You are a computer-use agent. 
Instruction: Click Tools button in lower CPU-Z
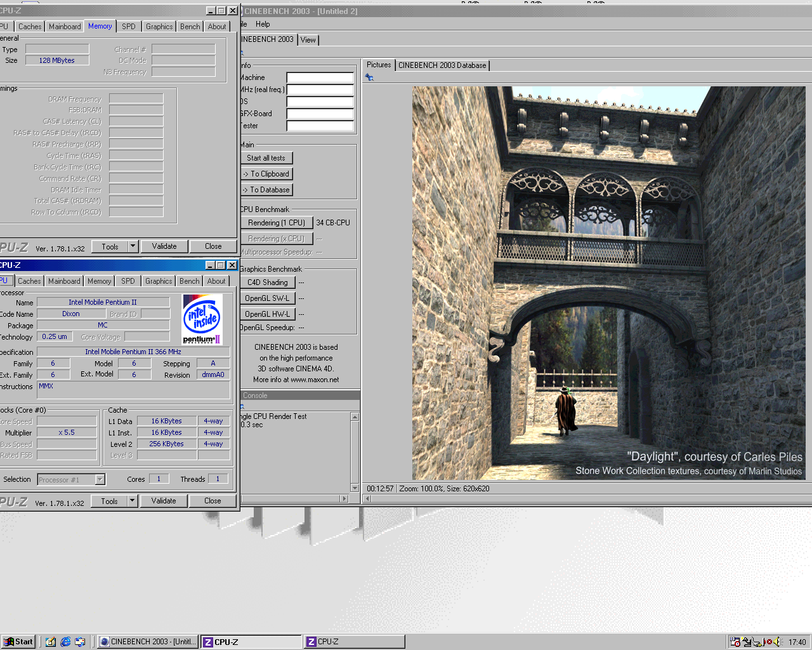pos(109,501)
